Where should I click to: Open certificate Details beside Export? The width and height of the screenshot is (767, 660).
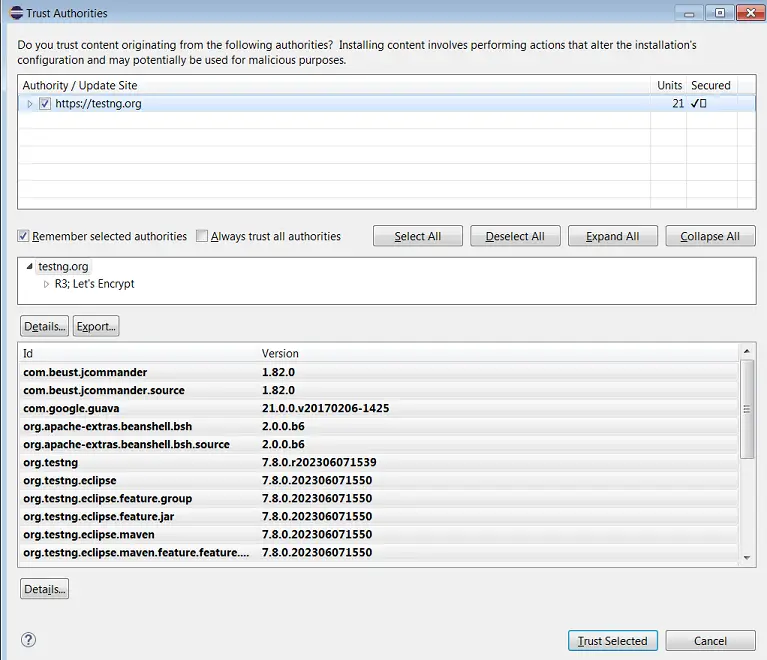(45, 326)
